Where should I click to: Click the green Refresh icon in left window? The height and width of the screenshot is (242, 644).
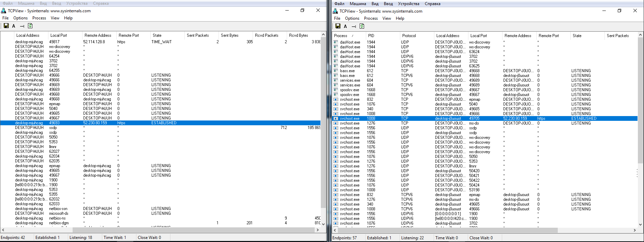coord(30,26)
